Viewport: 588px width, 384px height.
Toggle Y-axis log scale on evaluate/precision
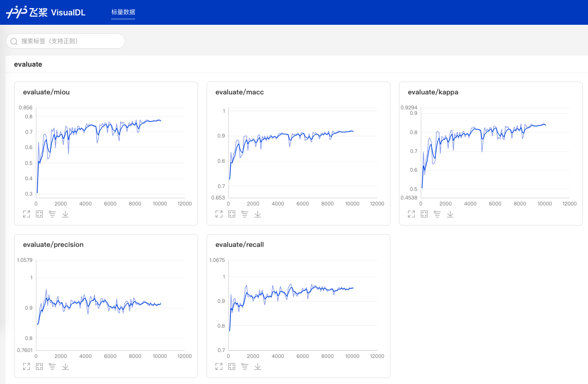(52, 366)
